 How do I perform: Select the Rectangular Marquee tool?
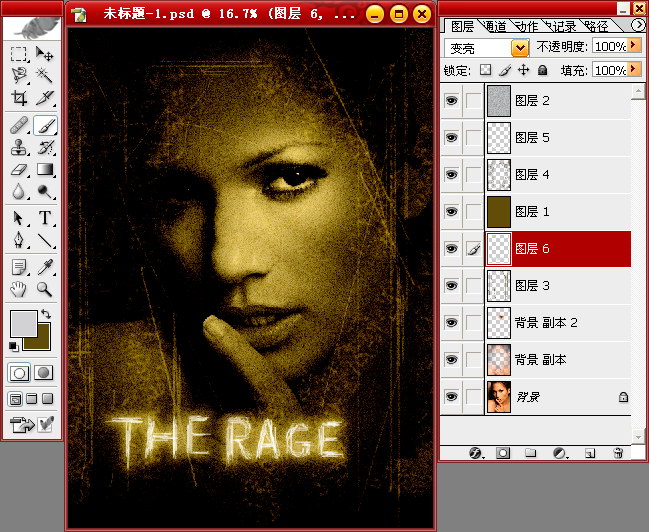[x=19, y=54]
